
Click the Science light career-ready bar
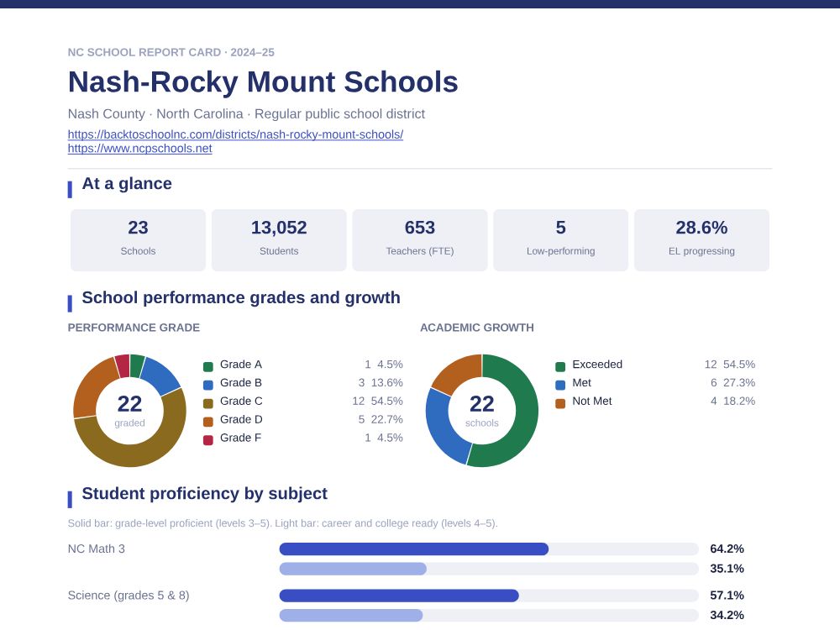pyautogui.click(x=351, y=616)
